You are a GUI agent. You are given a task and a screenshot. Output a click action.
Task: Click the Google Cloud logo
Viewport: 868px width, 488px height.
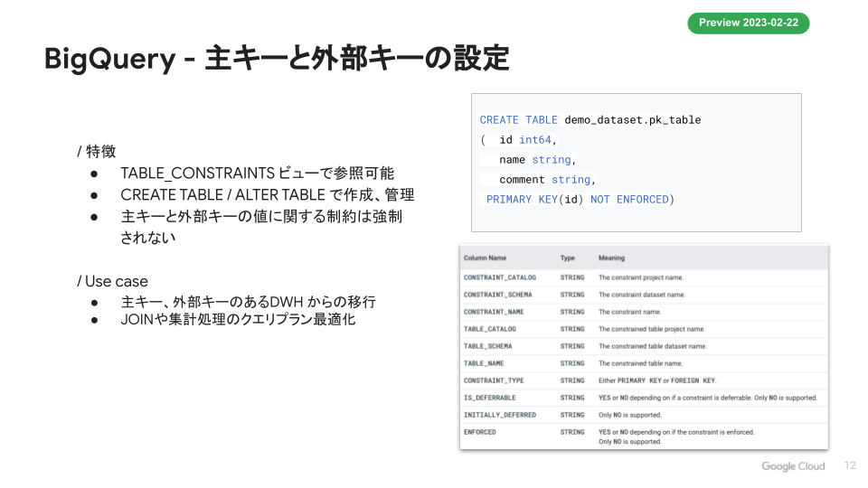(793, 466)
